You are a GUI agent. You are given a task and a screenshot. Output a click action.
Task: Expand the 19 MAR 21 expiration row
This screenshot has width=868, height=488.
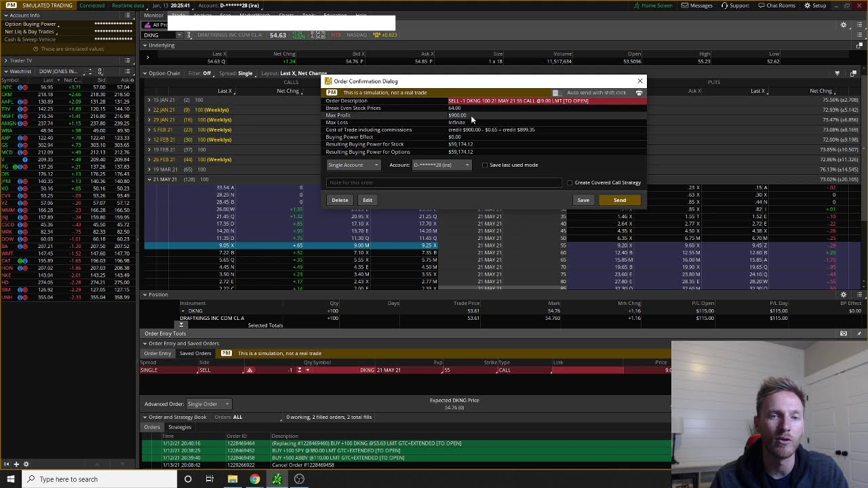(149, 169)
